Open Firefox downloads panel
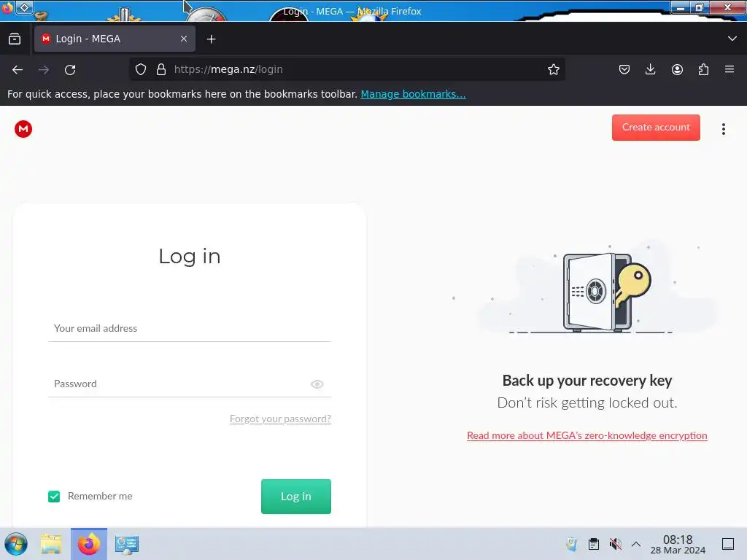 (x=650, y=69)
